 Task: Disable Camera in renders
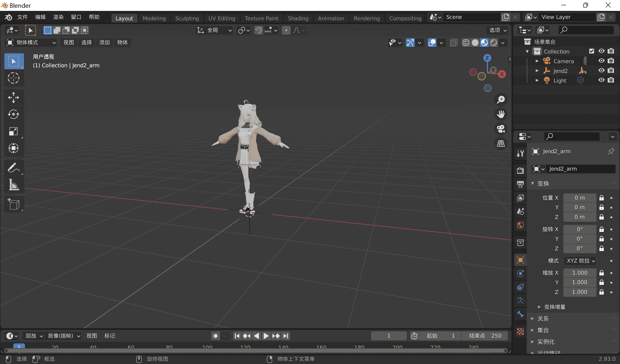point(611,61)
